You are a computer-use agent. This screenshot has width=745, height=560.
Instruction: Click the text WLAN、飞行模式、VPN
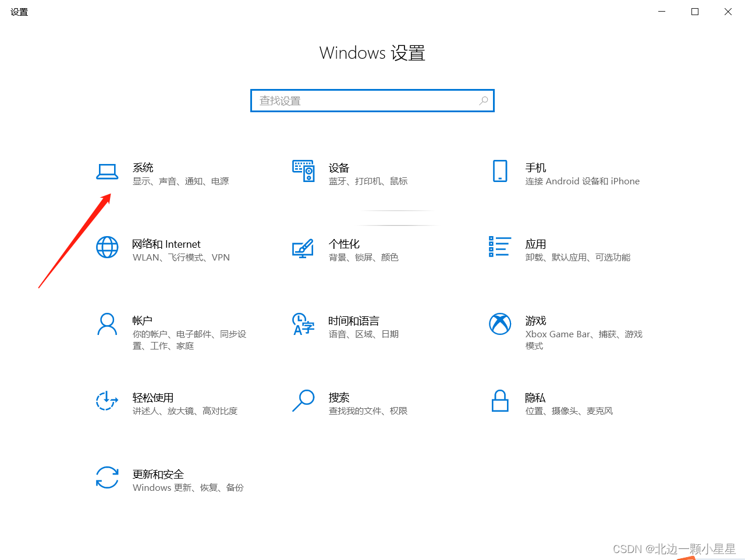pos(181,258)
